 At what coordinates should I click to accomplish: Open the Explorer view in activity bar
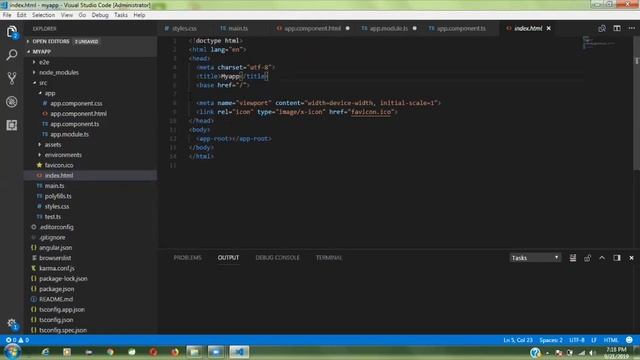pos(11,32)
